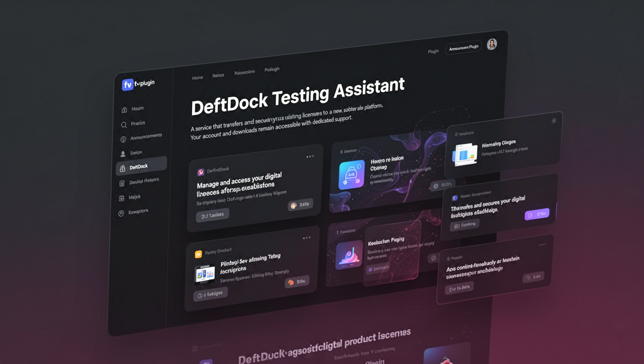644x364 pixels.
Task: Open the Mails icon in the sidebar
Action: click(123, 198)
